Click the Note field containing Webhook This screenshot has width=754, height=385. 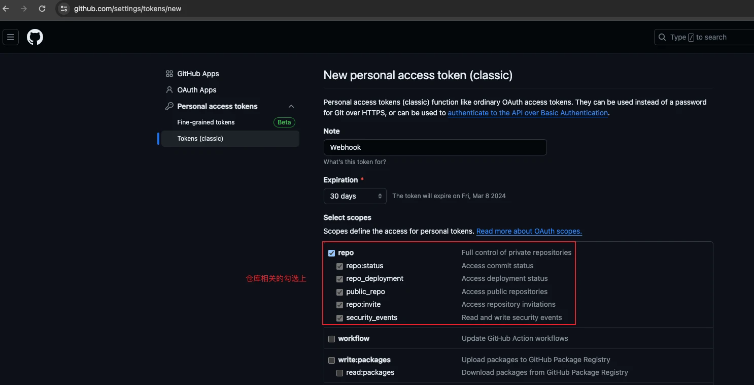[x=435, y=148]
